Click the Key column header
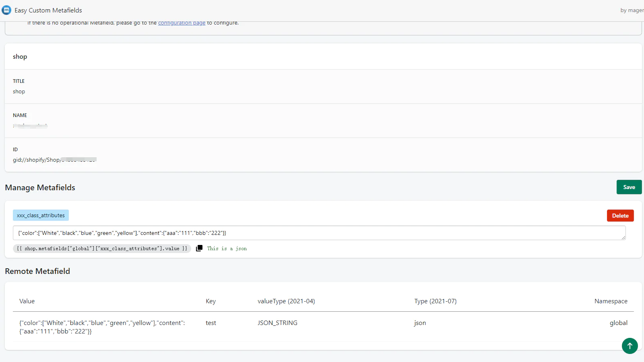644x362 pixels. (x=211, y=301)
